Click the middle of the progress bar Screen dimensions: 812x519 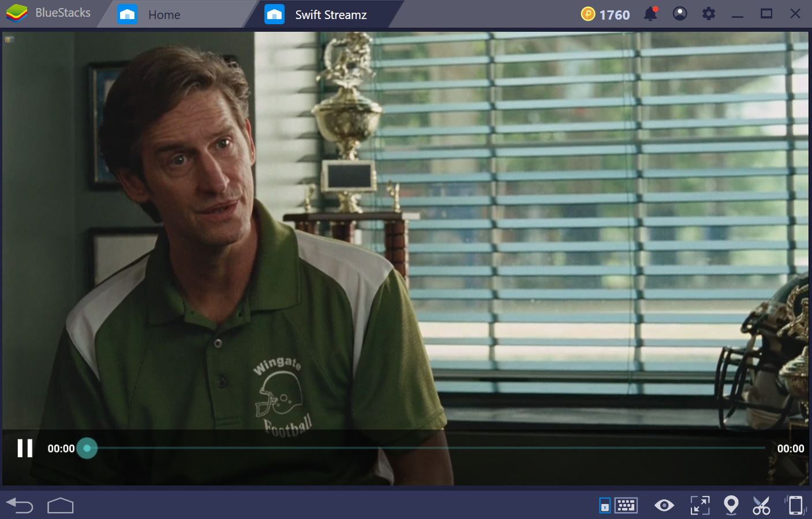(426, 448)
